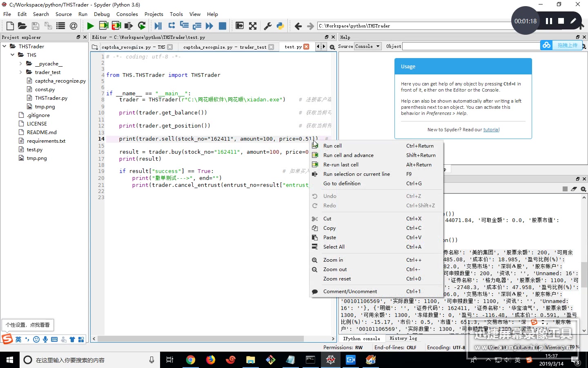588x368 pixels.
Task: Click the editor horizontal scrollbar
Action: pyautogui.click(x=200, y=339)
